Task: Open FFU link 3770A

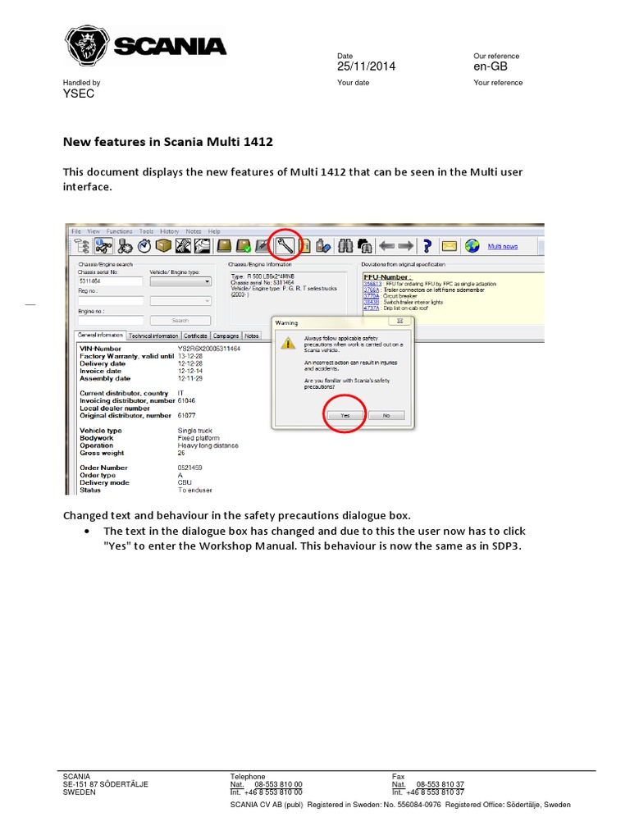Action: [x=372, y=295]
